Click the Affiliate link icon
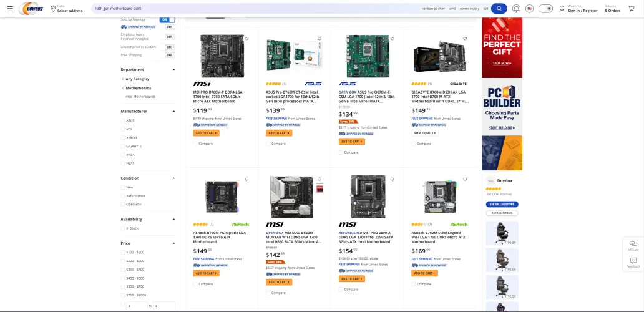 [x=633, y=245]
